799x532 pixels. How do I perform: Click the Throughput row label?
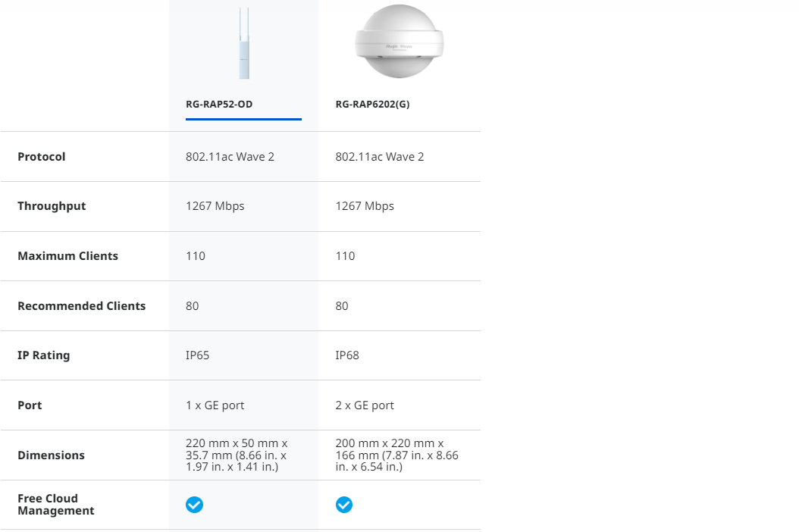[52, 206]
